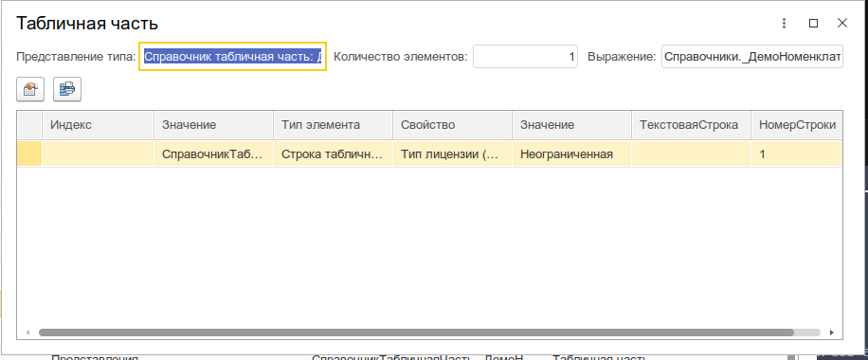Click the row marker of the first row
Image resolution: width=868 pixels, height=360 pixels.
coord(30,154)
